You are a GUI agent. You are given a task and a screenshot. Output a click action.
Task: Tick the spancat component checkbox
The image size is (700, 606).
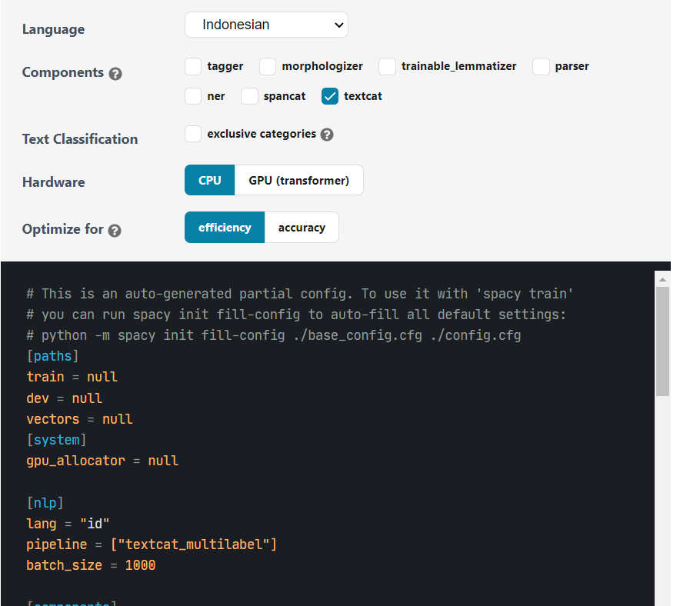click(249, 96)
